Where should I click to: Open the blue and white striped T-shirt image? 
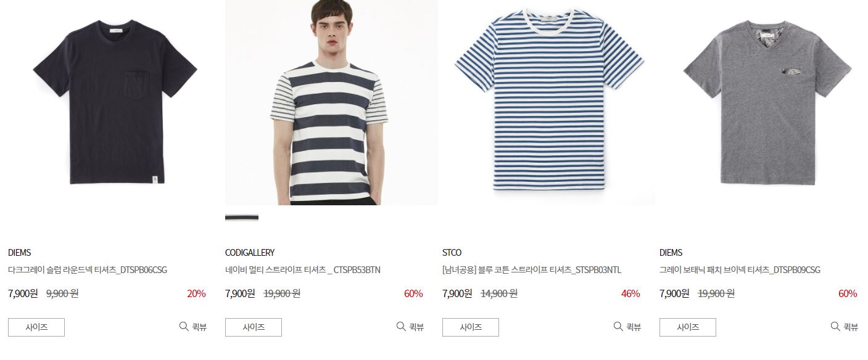point(548,102)
